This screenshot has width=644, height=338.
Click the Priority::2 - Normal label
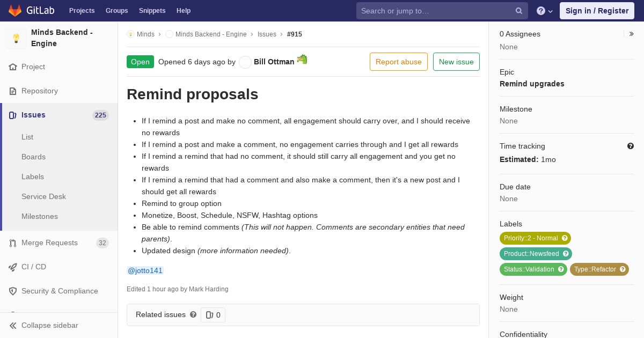tap(535, 238)
